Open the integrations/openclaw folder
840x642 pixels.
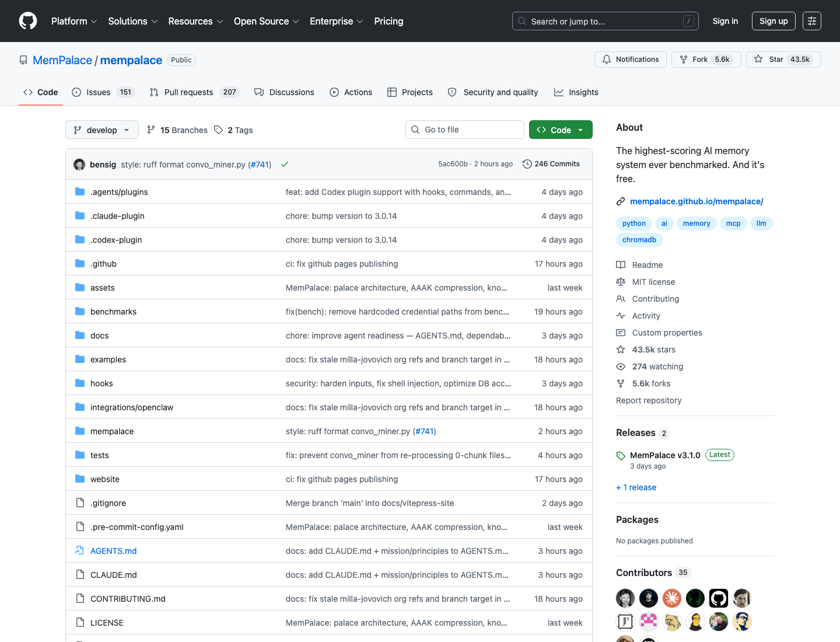tap(132, 407)
